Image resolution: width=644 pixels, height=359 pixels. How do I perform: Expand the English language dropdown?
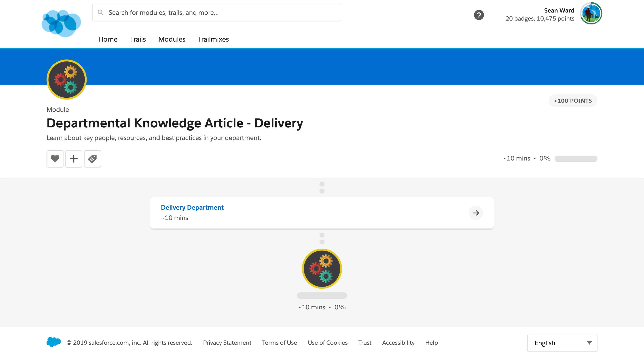562,343
